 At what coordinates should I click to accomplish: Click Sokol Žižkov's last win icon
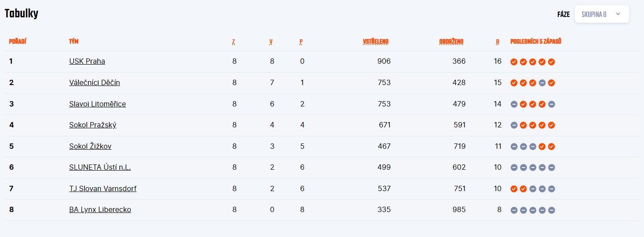tap(552, 147)
